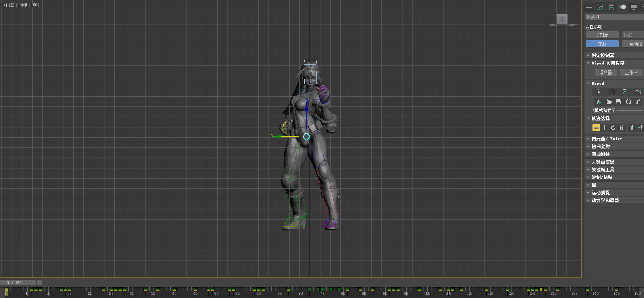Enable Biped Figure Mode
Viewport: 644px width, 298px height.
(599, 92)
